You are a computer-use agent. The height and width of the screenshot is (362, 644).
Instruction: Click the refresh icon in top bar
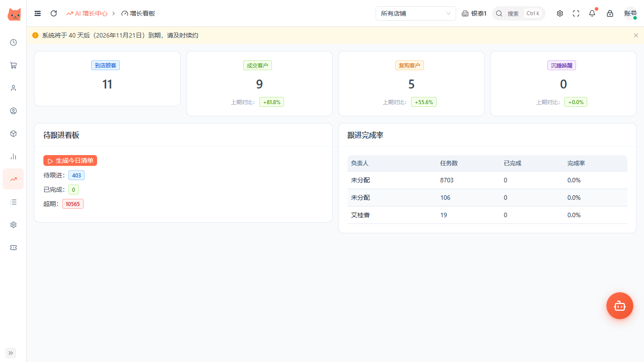(54, 13)
